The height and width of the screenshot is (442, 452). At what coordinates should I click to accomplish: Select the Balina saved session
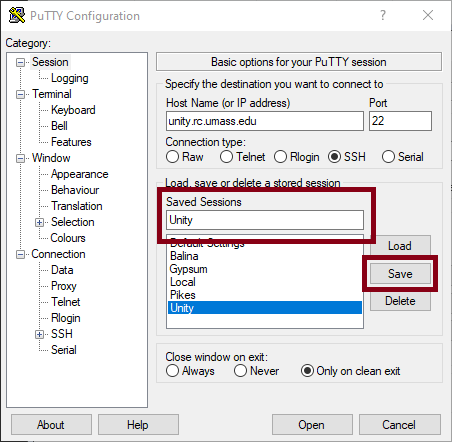click(265, 256)
